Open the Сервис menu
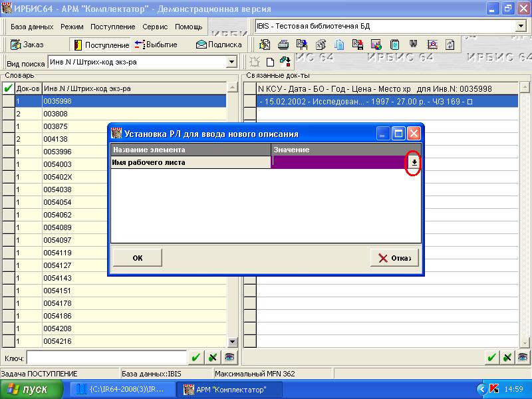This screenshot has width=532, height=399. tap(155, 27)
